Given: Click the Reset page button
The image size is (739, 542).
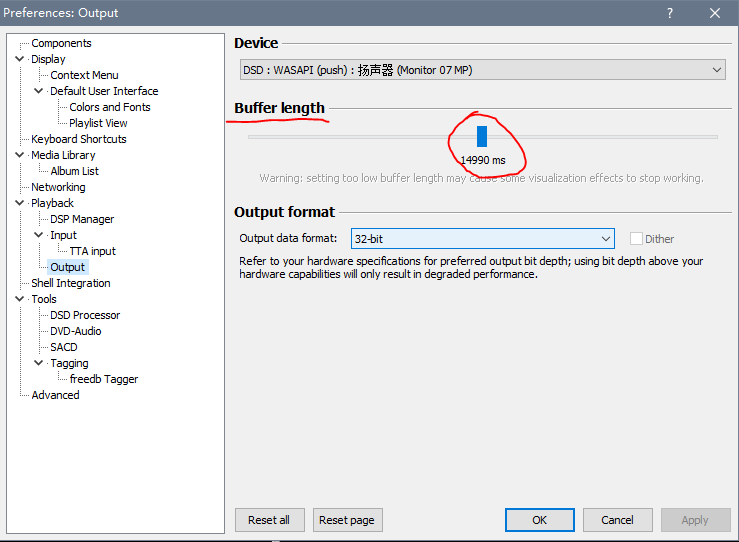Looking at the screenshot, I should tap(348, 520).
